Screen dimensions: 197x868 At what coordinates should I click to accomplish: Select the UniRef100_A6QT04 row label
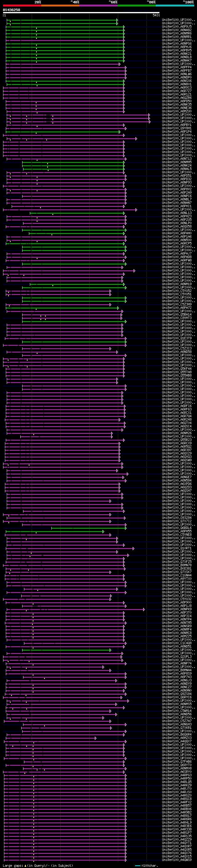pos(177,423)
